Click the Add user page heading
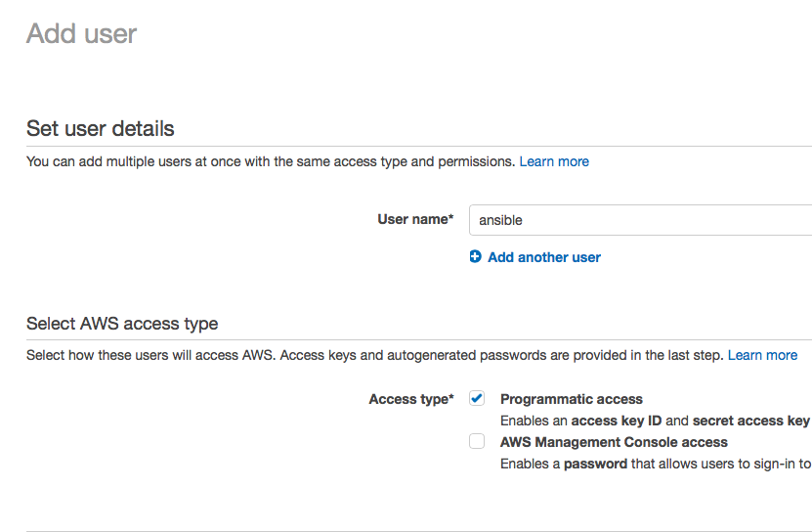 click(x=81, y=33)
